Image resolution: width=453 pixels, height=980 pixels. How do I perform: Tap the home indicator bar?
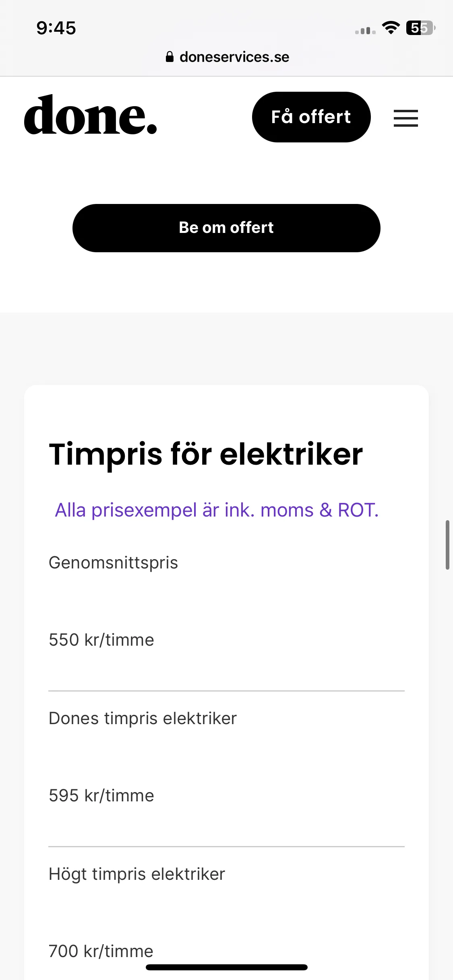[227, 967]
